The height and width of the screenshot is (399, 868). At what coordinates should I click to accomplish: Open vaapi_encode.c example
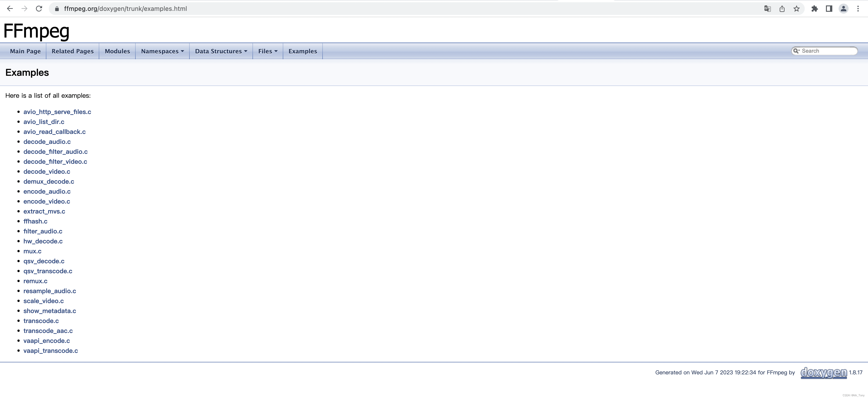tap(47, 341)
